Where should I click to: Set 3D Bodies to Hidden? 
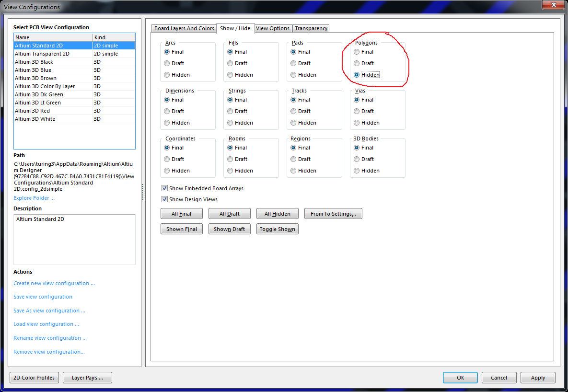coord(357,171)
